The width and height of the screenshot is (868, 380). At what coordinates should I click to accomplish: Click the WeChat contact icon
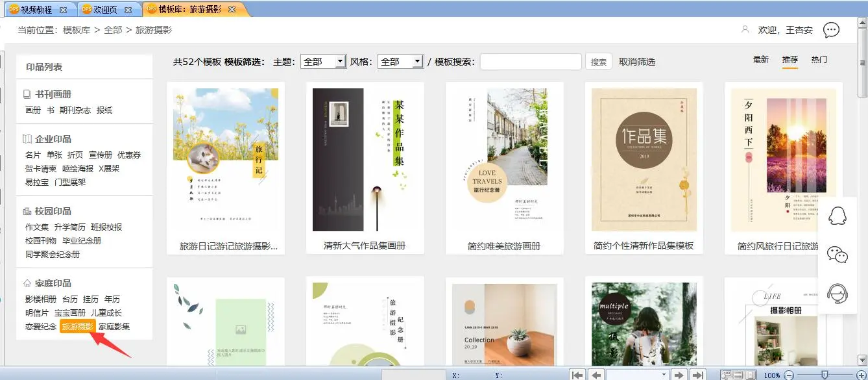pos(838,255)
